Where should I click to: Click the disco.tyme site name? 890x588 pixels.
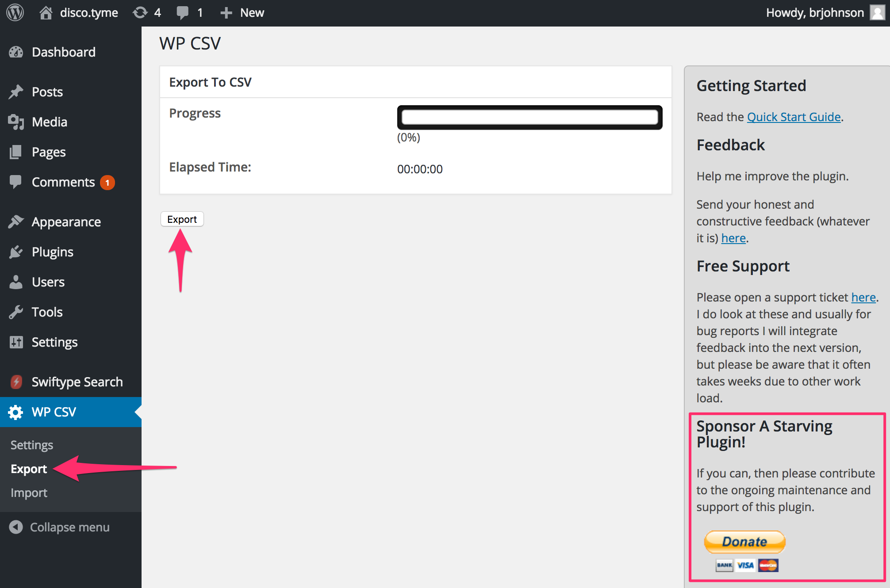click(89, 12)
